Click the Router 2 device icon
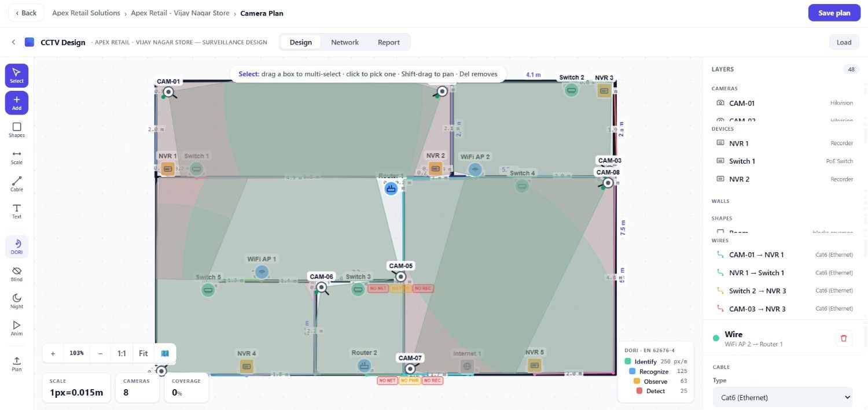This screenshot has height=410, width=868. [x=364, y=365]
